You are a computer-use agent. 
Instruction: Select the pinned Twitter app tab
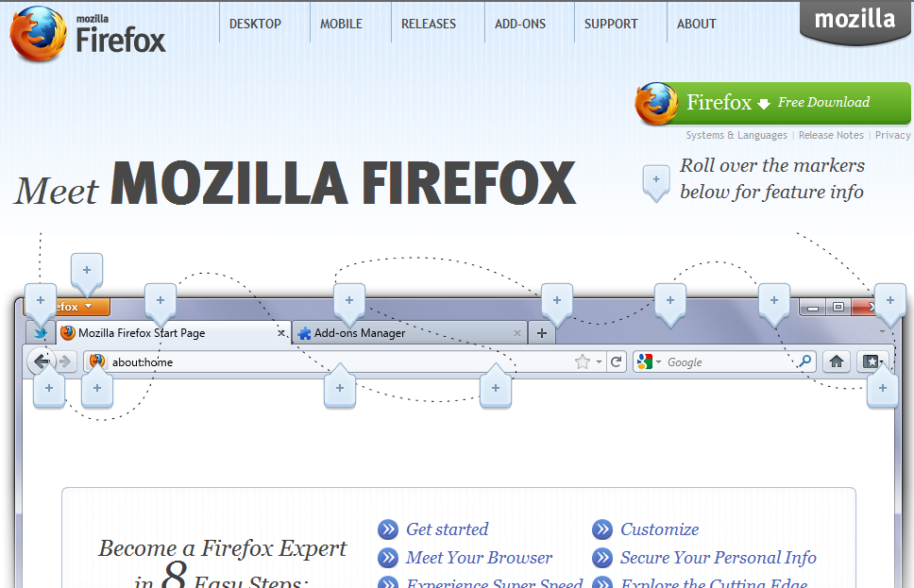pyautogui.click(x=41, y=333)
